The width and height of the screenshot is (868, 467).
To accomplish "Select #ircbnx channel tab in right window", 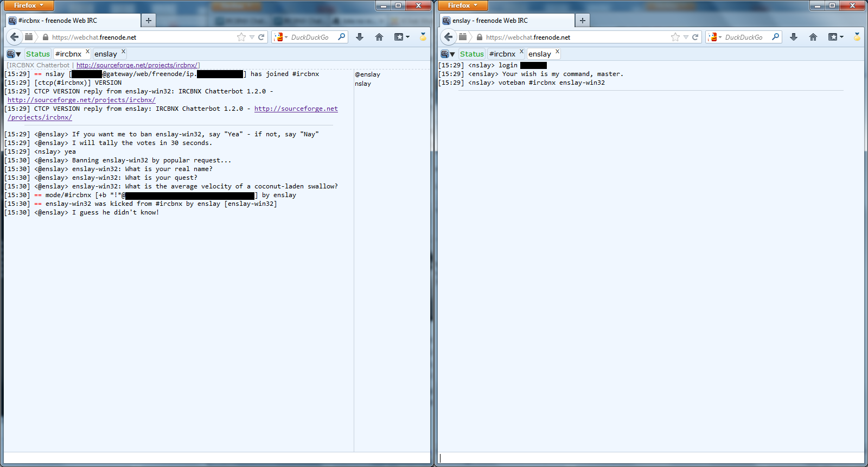I will (x=502, y=54).
